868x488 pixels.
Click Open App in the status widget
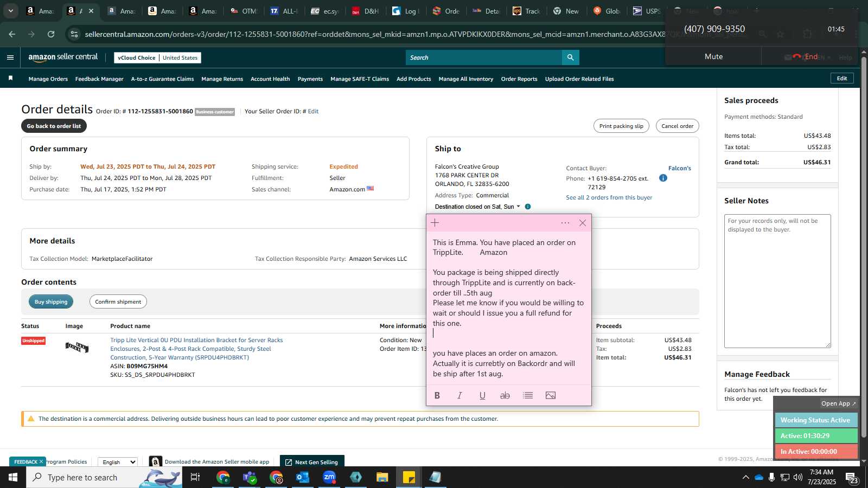838,403
